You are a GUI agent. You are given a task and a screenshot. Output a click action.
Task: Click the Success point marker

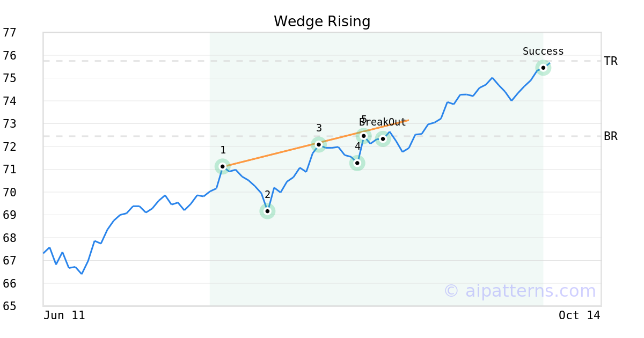pyautogui.click(x=543, y=68)
